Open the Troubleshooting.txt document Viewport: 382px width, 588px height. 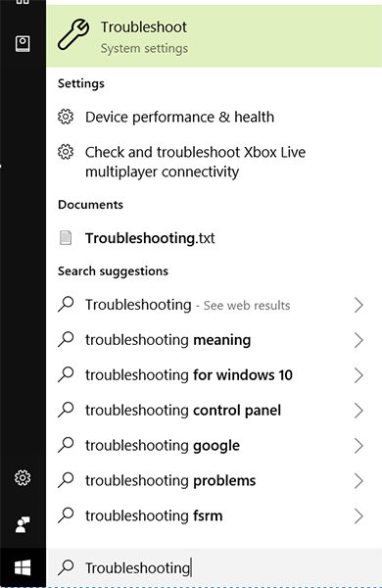pyautogui.click(x=215, y=238)
